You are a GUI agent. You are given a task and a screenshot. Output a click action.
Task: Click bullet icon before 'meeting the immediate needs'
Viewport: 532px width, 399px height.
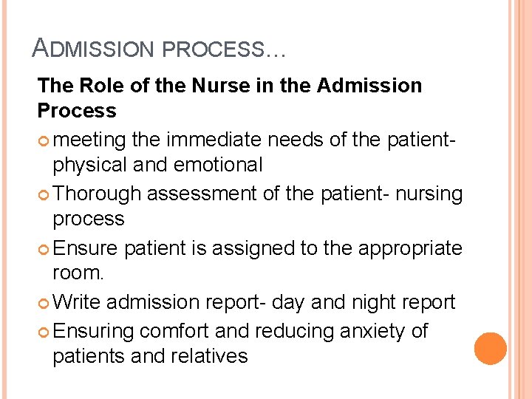[x=44, y=141]
